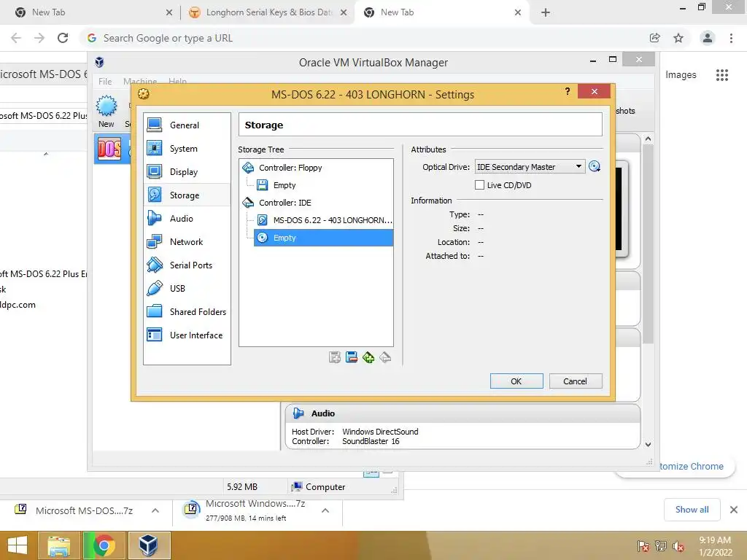Screen dimensions: 747x560
Task: Open the Help menu in VirtualBox Manager
Action: pos(177,82)
